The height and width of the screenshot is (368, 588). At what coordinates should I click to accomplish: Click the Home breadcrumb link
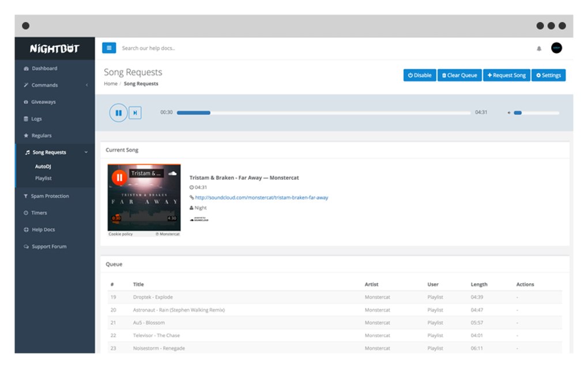click(111, 84)
